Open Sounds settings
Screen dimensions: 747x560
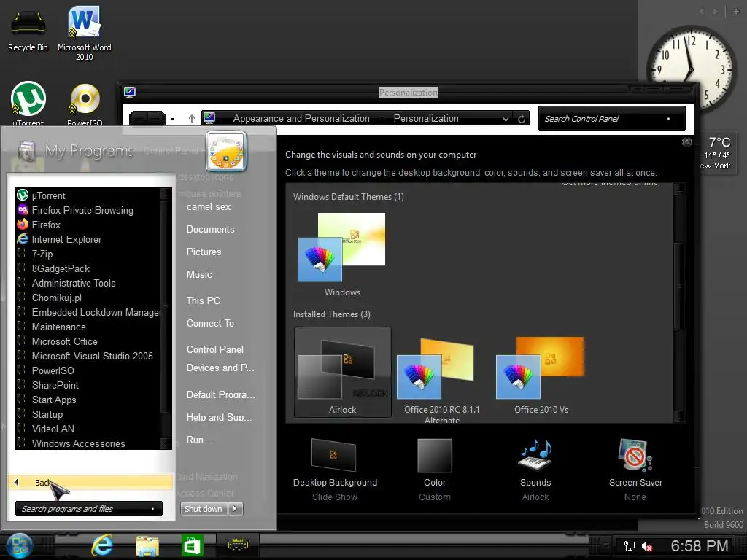[x=535, y=470]
